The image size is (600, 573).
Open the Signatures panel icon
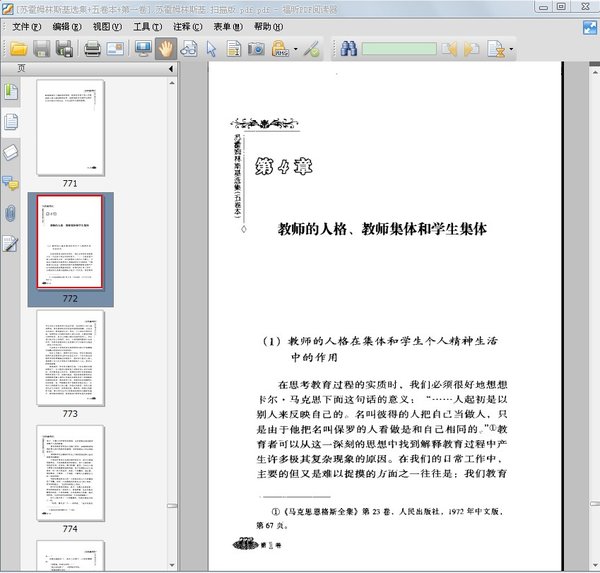pyautogui.click(x=11, y=243)
